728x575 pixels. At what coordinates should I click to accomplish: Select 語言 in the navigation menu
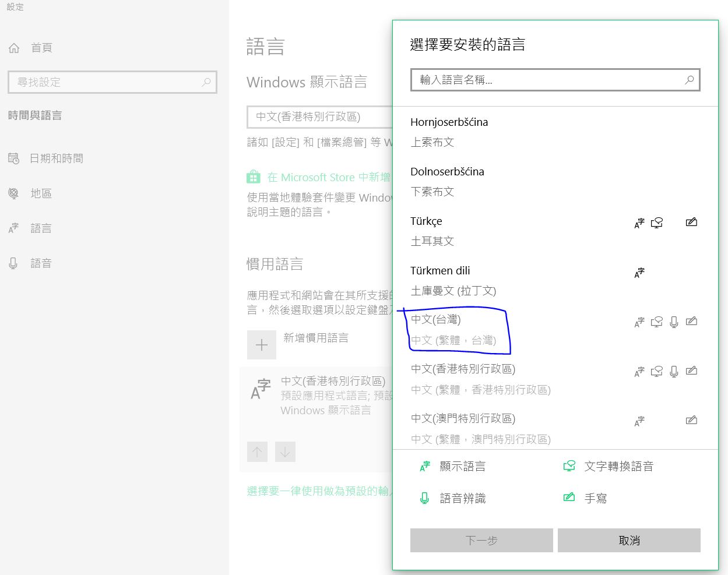[x=41, y=227]
